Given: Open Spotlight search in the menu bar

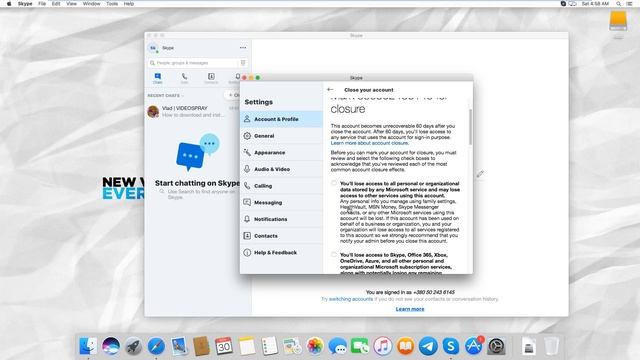Looking at the screenshot, I should click(x=618, y=4).
